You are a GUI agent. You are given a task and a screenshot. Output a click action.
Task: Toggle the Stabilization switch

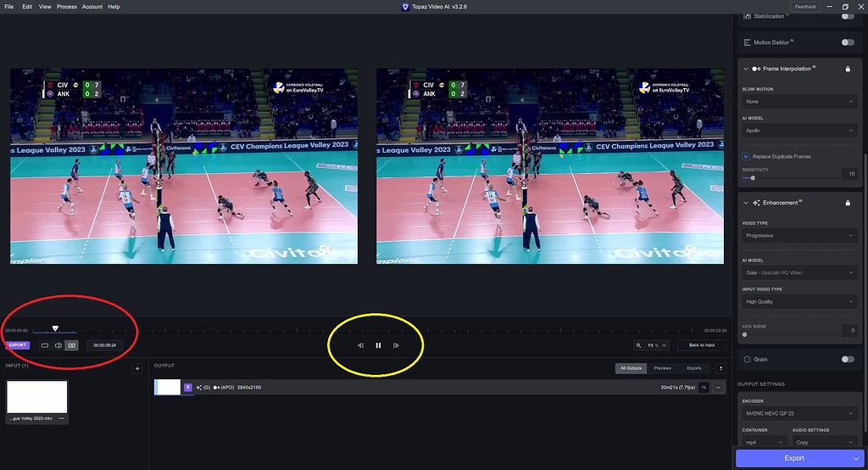[x=848, y=16]
